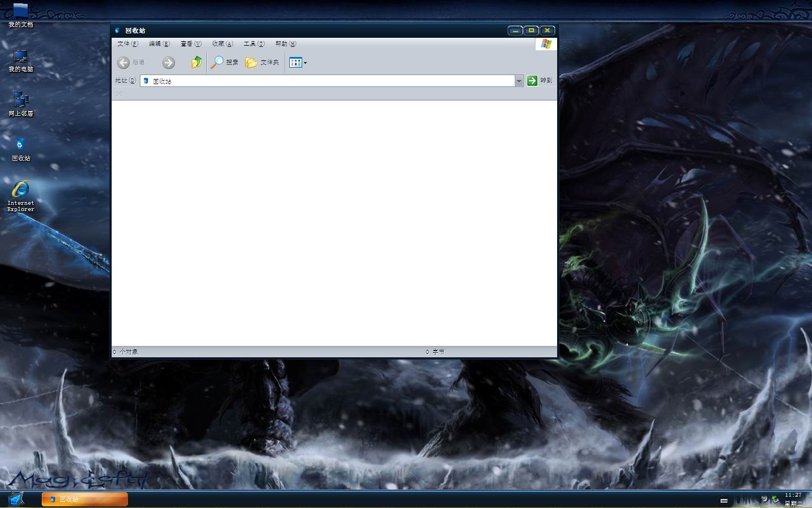Toggle the Folders (文件夹) pane

(x=262, y=63)
